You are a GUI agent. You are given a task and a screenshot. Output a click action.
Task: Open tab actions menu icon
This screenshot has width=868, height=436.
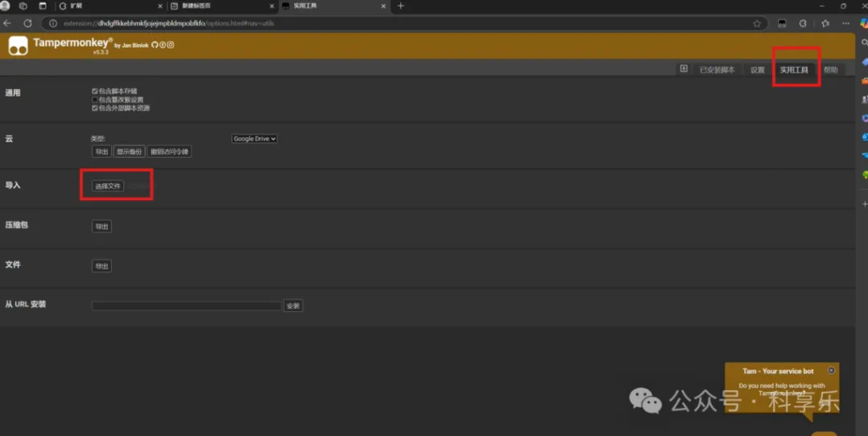(x=42, y=6)
